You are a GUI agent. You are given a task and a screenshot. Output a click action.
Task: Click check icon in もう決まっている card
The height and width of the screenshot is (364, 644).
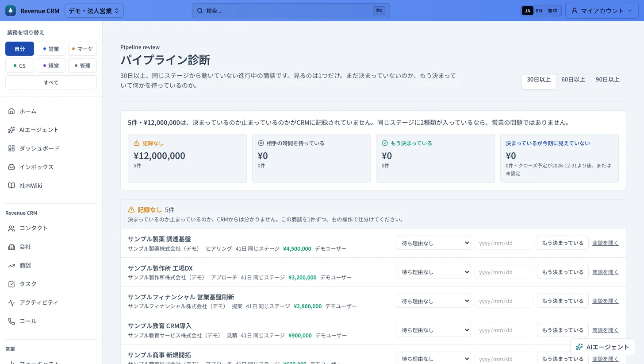pyautogui.click(x=385, y=143)
